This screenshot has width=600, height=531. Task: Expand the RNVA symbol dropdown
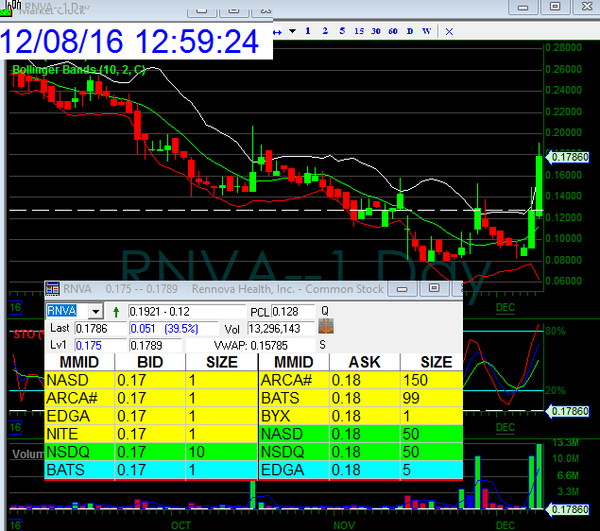coord(96,311)
